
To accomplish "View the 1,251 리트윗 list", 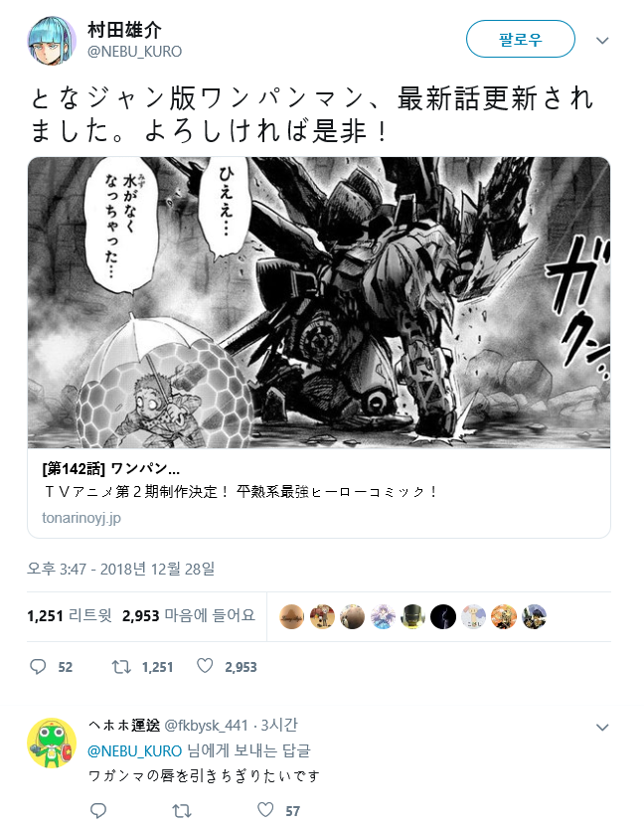I will pos(69,615).
